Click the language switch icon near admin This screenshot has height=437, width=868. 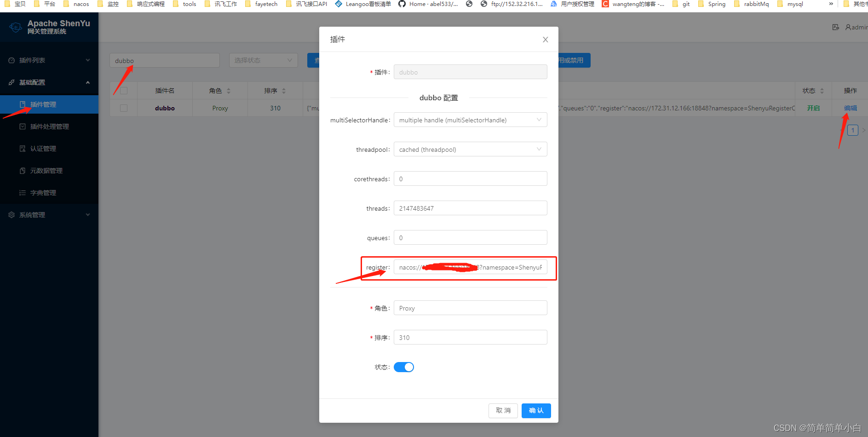pos(836,28)
